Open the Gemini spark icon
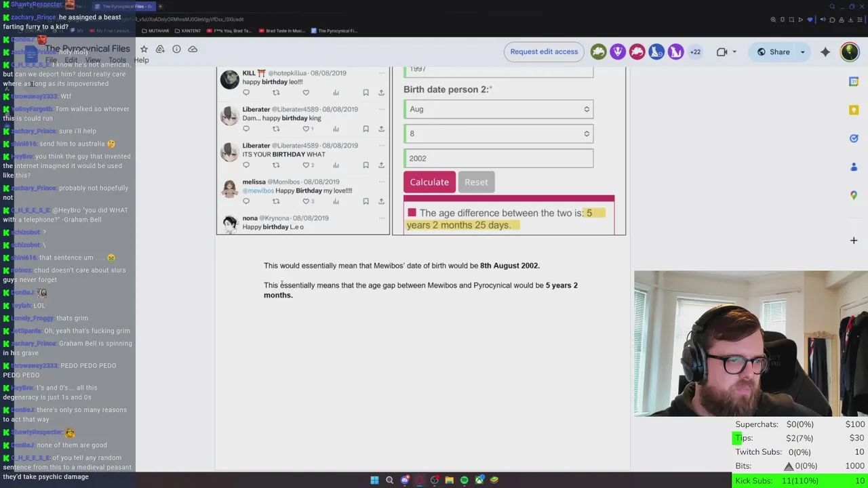 click(825, 52)
